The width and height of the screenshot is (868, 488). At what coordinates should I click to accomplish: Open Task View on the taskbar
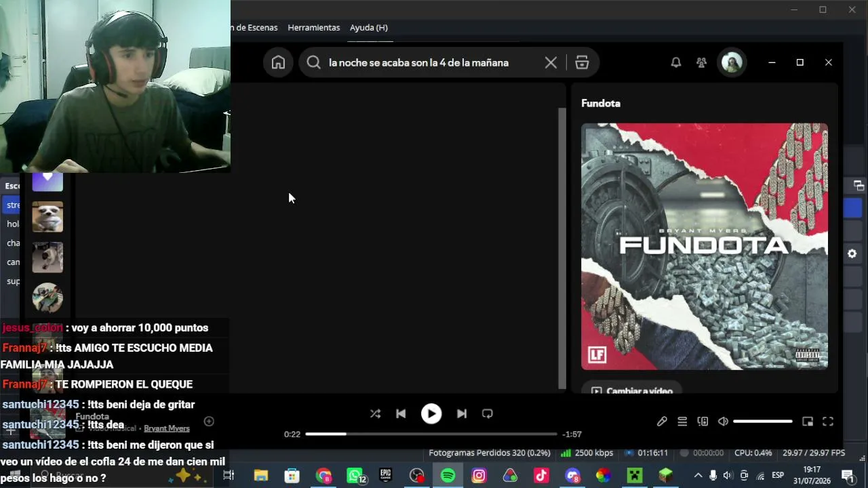pyautogui.click(x=229, y=476)
